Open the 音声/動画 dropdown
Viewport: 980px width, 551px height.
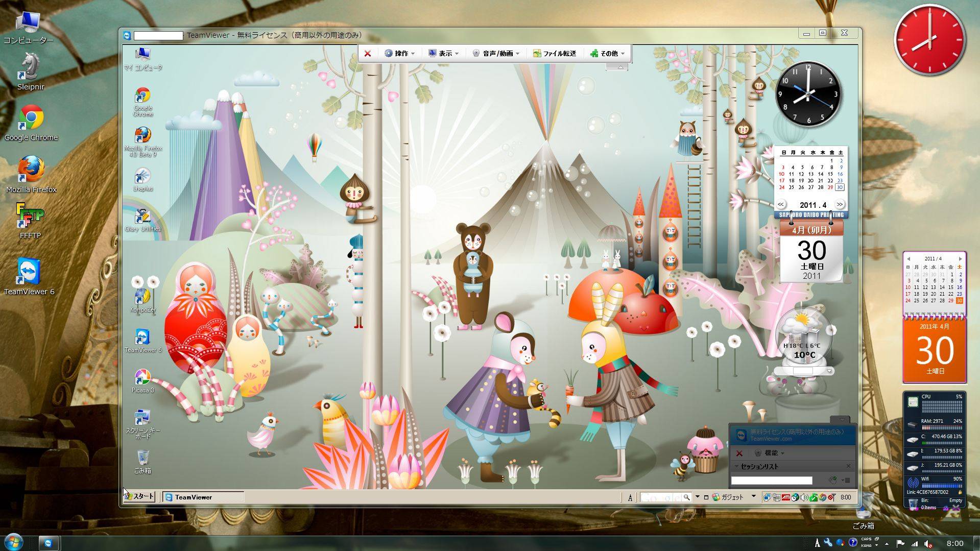point(495,53)
